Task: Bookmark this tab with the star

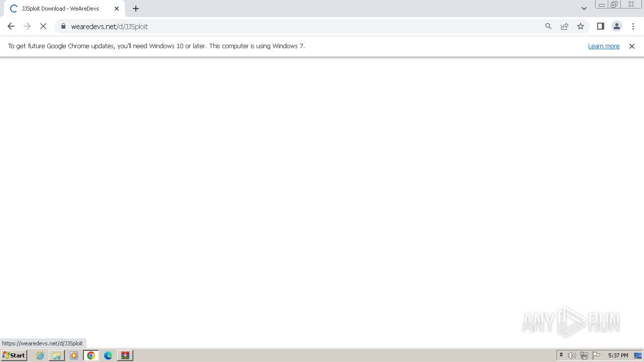Action: click(x=581, y=26)
